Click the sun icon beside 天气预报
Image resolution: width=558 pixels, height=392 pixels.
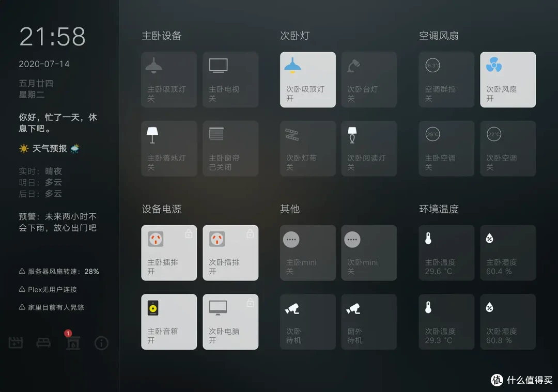click(x=24, y=148)
